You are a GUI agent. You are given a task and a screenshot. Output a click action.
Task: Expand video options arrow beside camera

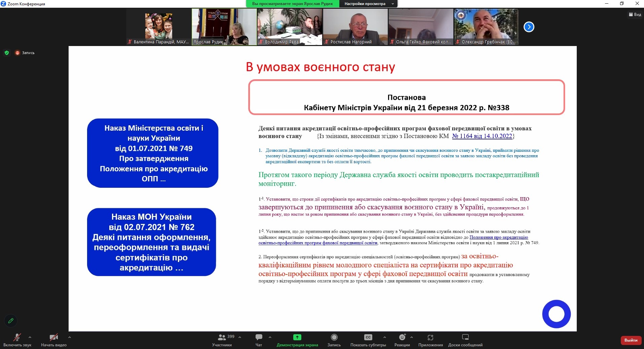click(x=70, y=337)
